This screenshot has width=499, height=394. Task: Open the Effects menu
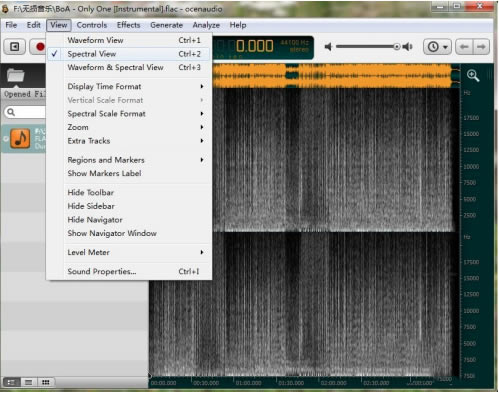click(x=128, y=25)
